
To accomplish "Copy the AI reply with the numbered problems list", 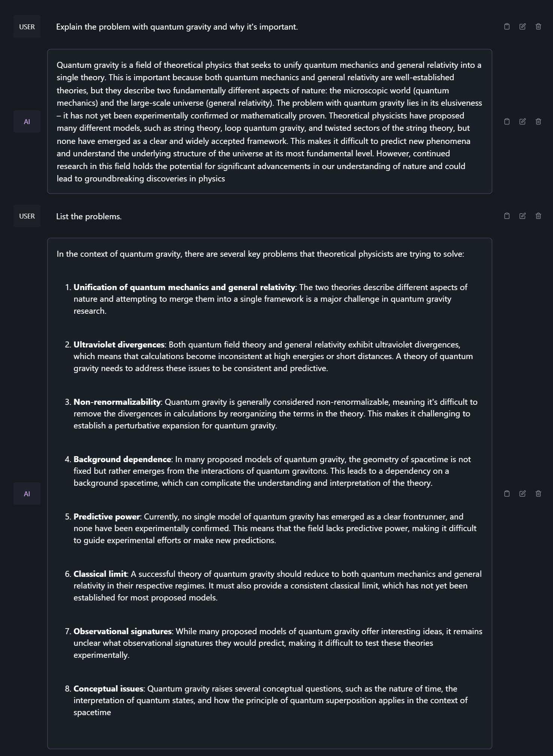I will point(507,494).
